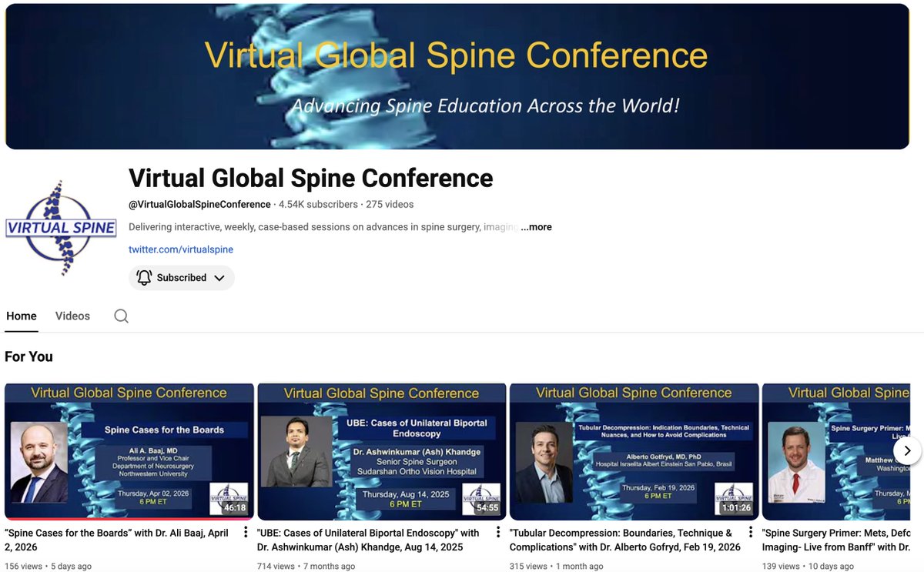Click the watched progress bar on Spine Cases video
924x572 pixels.
[x=129, y=519]
